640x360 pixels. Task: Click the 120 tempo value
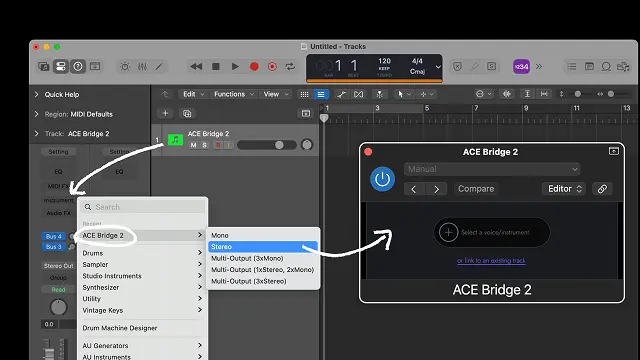[384, 61]
